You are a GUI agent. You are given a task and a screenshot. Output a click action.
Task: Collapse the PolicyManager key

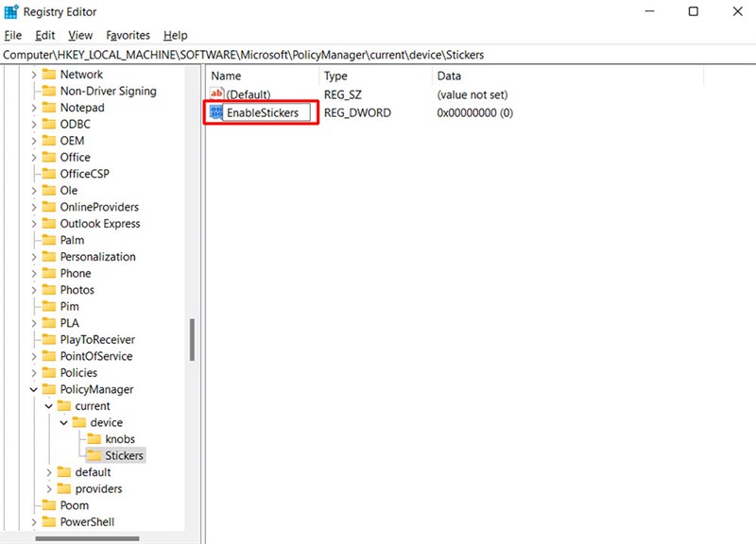coord(33,389)
